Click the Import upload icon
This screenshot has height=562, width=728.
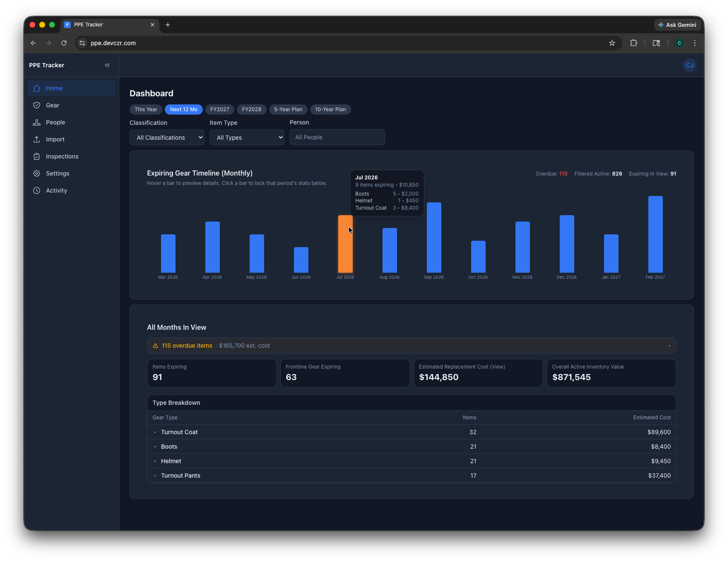pos(37,139)
